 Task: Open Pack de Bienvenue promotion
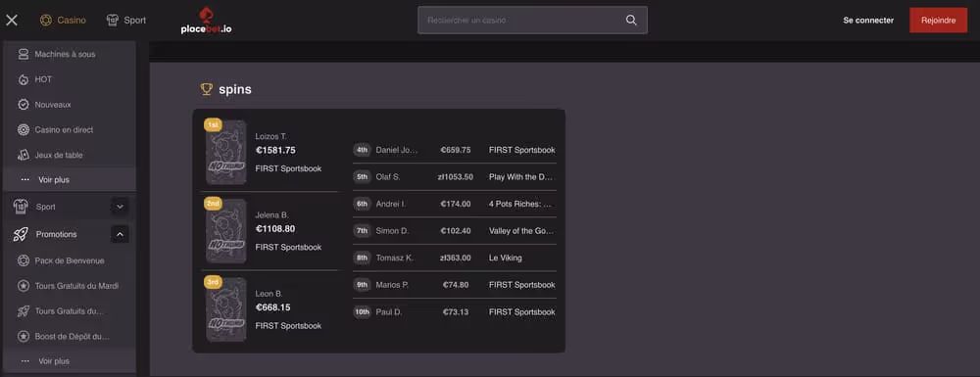click(x=70, y=260)
